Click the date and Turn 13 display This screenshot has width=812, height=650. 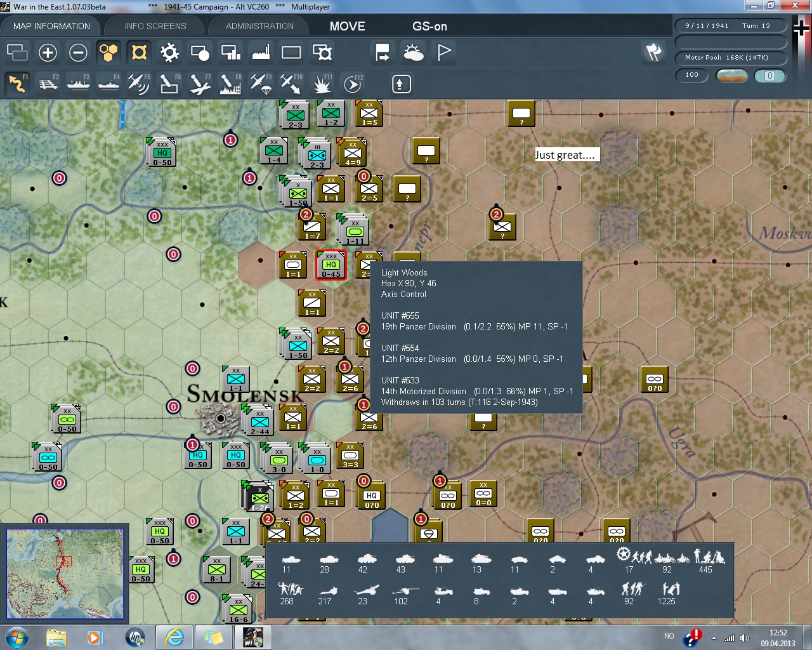(x=730, y=26)
